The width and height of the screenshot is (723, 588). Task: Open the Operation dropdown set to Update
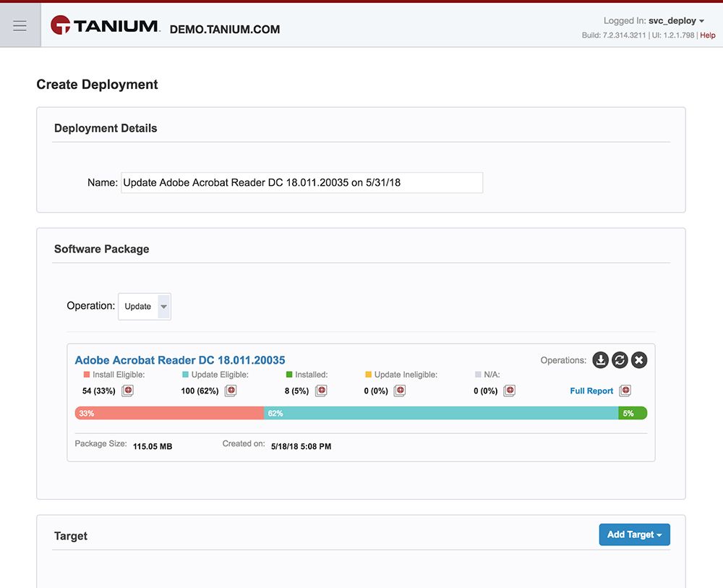point(145,306)
